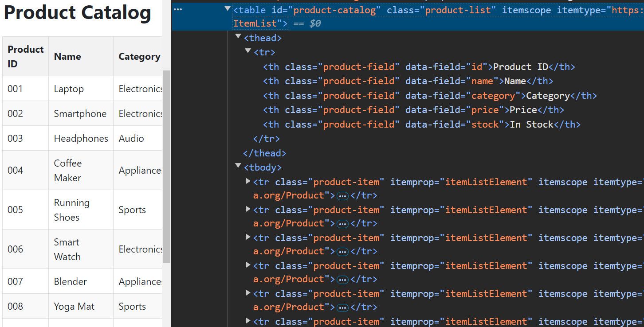644x327 pixels.
Task: Click the ellipsis badge in the first product-item row
Action: click(x=342, y=196)
